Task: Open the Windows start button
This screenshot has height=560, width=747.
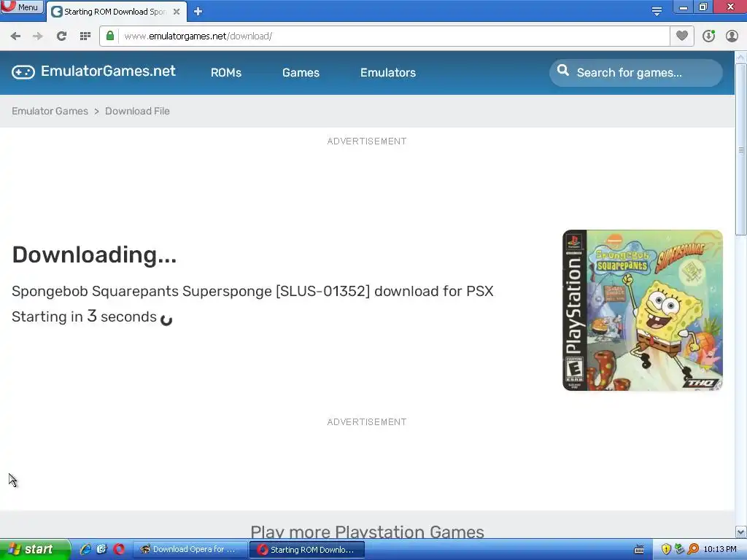Action: (x=34, y=549)
